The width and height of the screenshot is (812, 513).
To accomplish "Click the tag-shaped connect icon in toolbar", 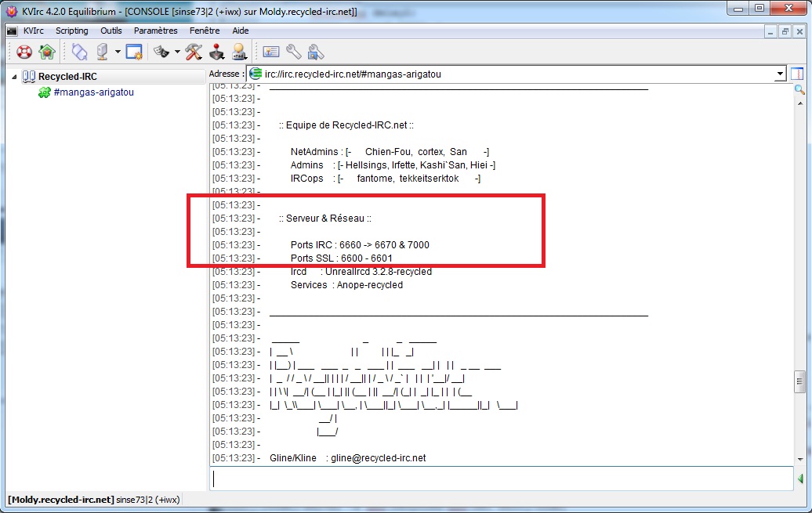I will coord(79,52).
